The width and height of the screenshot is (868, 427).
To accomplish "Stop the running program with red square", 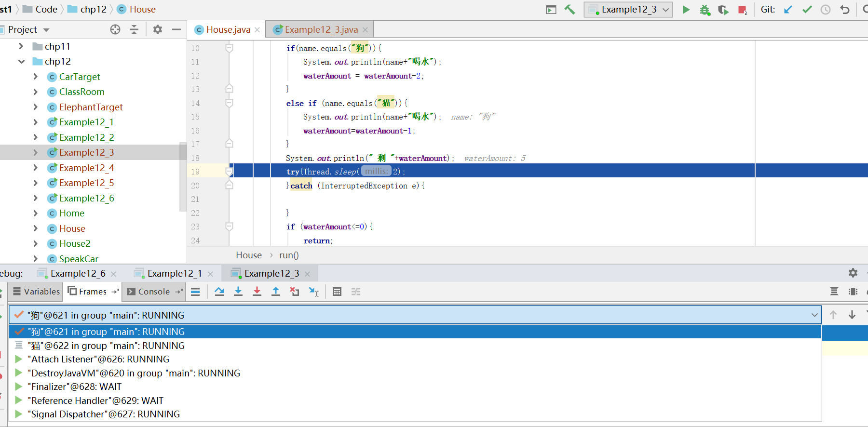I will pyautogui.click(x=742, y=10).
